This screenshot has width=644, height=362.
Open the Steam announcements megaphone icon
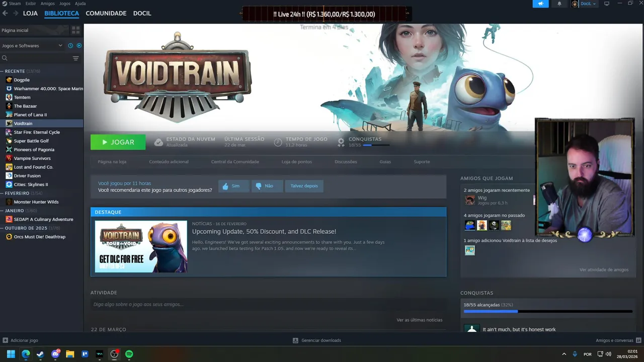540,4
